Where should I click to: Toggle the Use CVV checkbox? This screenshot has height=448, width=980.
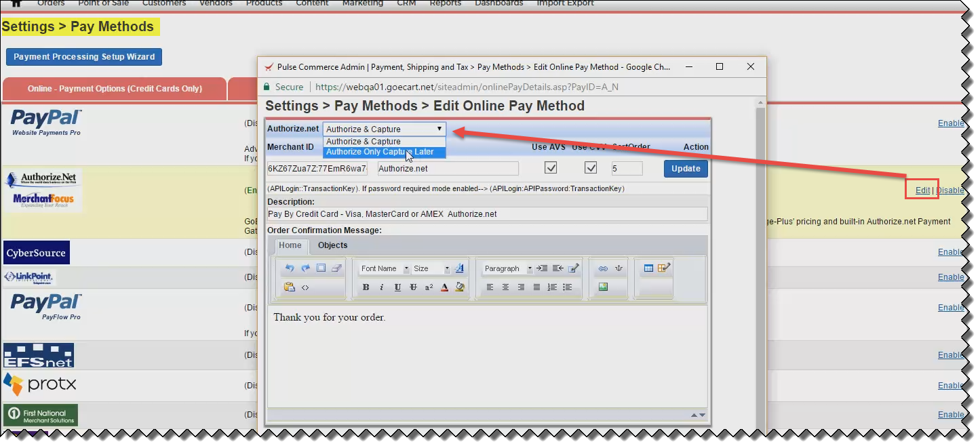pos(591,167)
